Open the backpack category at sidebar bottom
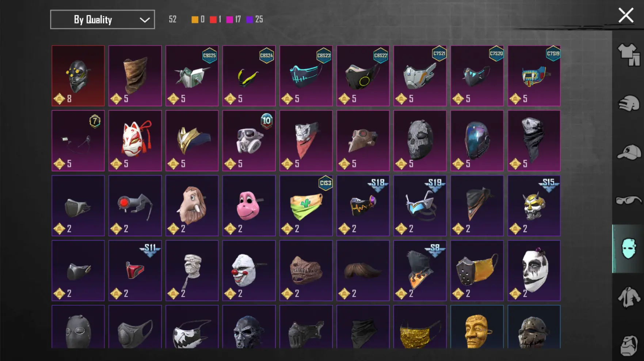Viewport: 644px width, 361px height. [629, 346]
